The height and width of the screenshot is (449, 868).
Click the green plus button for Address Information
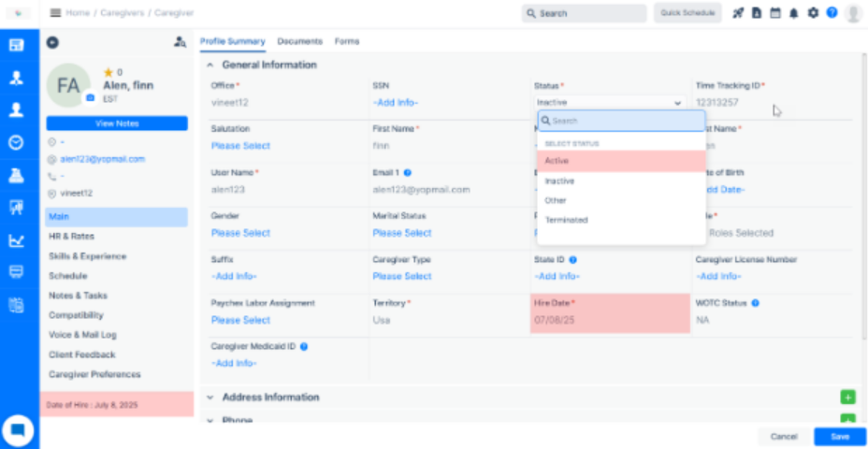pyautogui.click(x=847, y=398)
